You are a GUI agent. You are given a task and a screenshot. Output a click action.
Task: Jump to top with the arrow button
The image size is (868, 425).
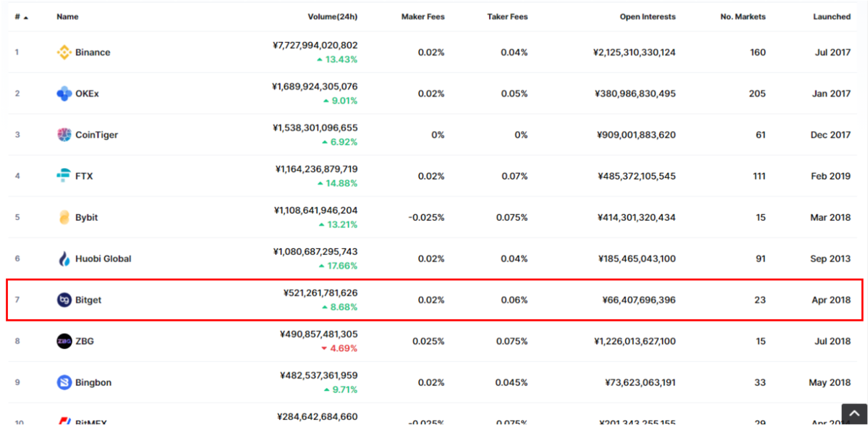click(x=854, y=414)
